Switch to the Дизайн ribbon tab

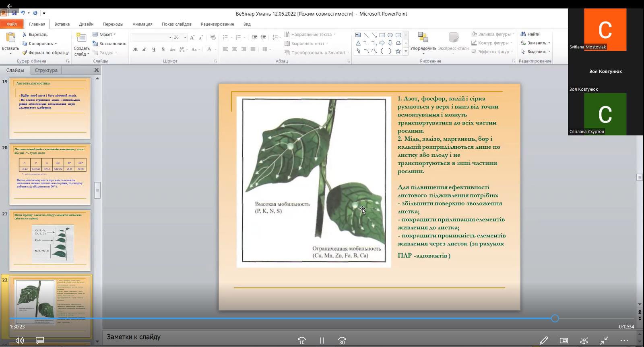86,24
